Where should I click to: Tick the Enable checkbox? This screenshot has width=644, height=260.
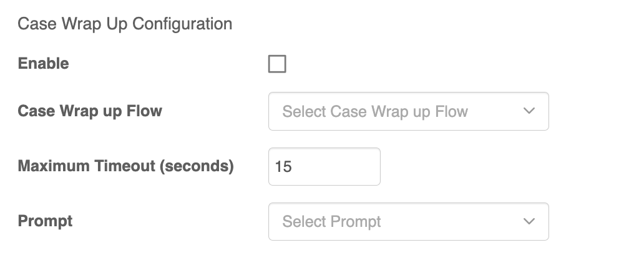point(277,64)
